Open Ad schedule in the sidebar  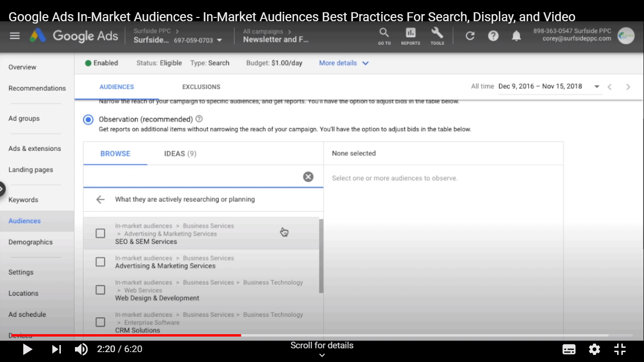tap(27, 314)
